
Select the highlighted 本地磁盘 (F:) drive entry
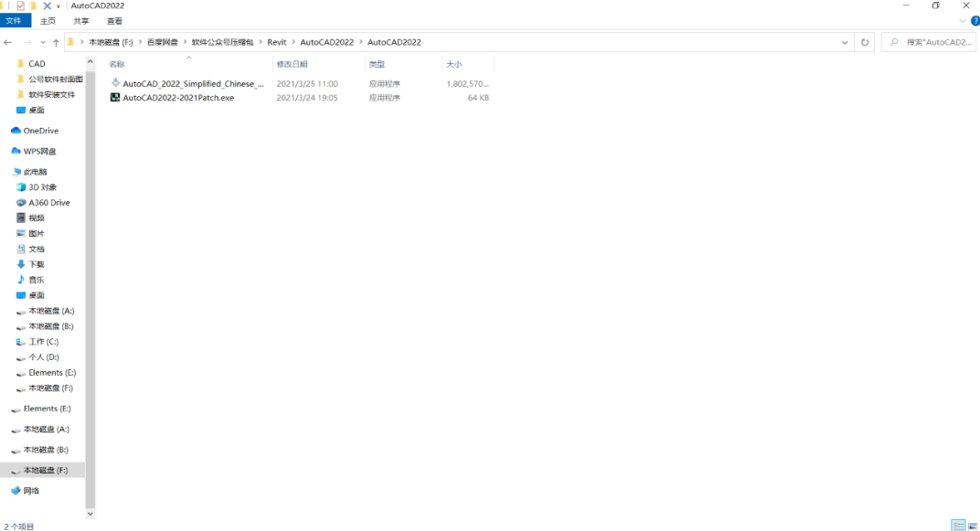tap(42, 470)
